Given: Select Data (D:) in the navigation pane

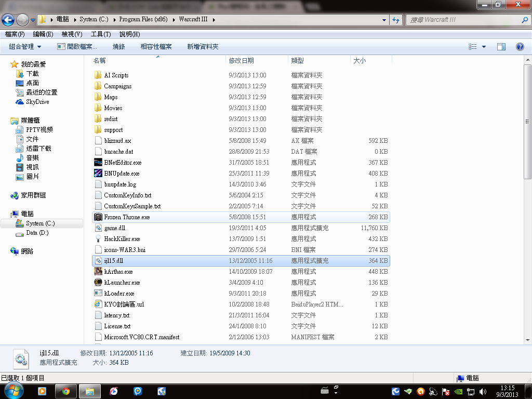Looking at the screenshot, I should click(x=37, y=233).
